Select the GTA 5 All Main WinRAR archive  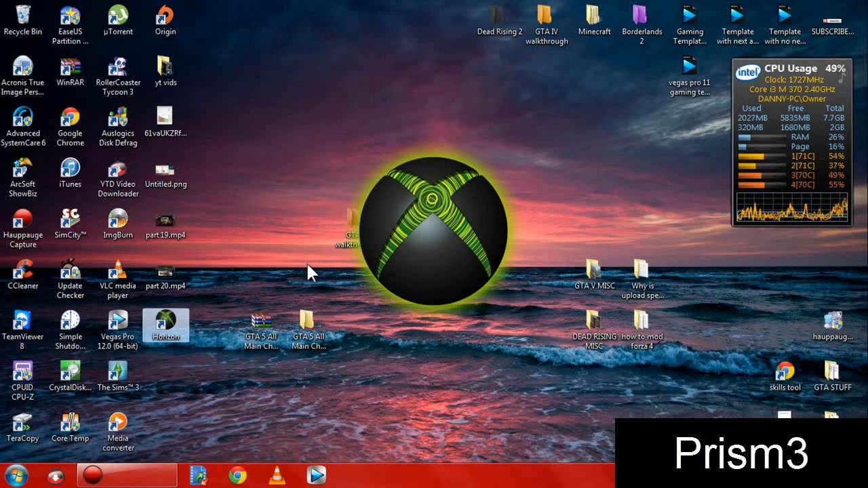[261, 330]
